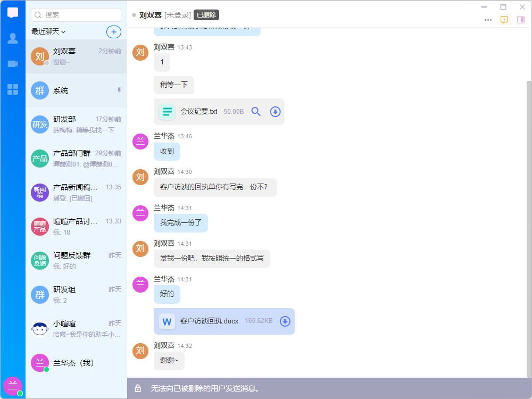Image resolution: width=532 pixels, height=399 pixels.
Task: Open the three-dots more options menu
Action: pyautogui.click(x=488, y=20)
